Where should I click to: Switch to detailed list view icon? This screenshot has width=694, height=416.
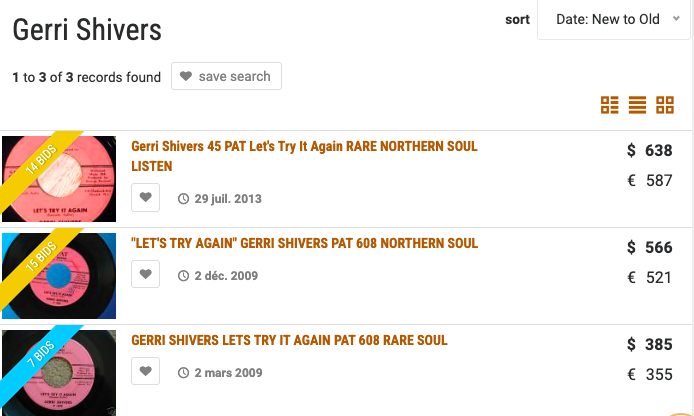[x=609, y=105]
